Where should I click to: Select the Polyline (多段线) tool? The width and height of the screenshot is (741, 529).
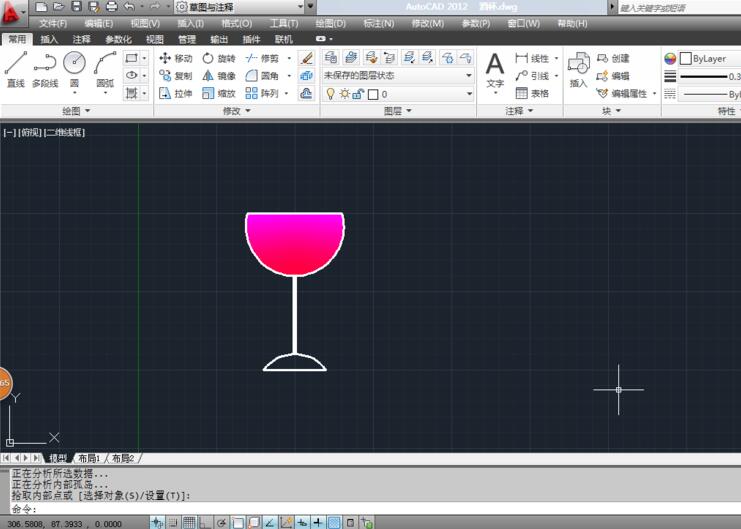click(45, 70)
